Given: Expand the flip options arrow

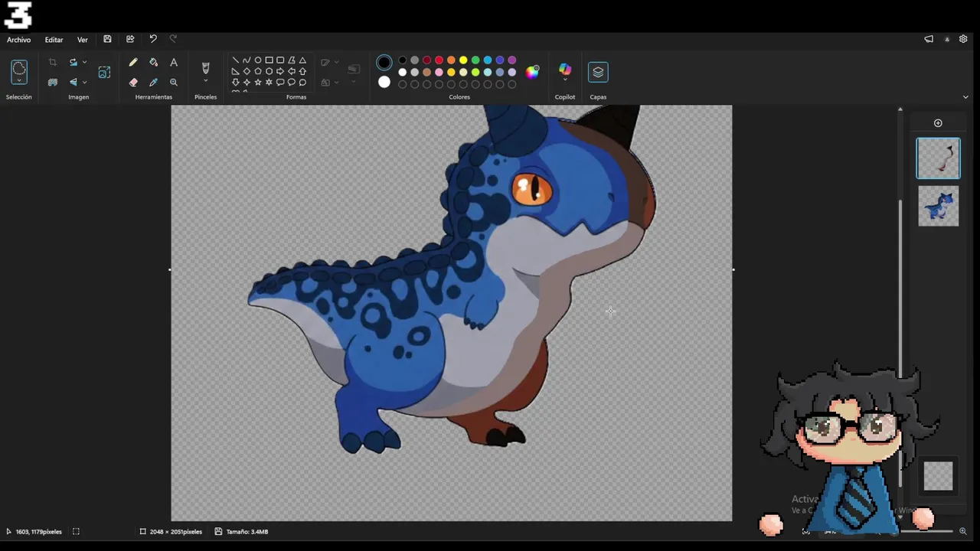Looking at the screenshot, I should click(x=84, y=82).
